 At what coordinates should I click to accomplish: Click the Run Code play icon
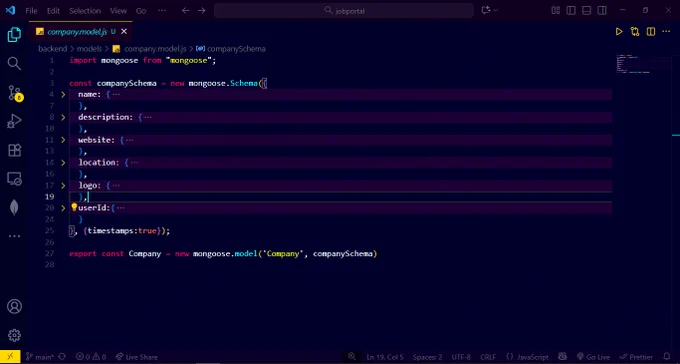click(619, 31)
